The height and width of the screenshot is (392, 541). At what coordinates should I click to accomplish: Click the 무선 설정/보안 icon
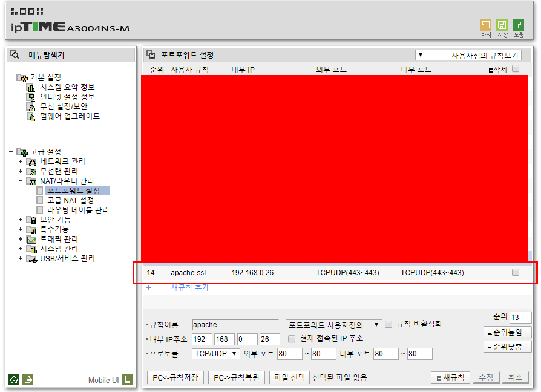click(31, 107)
